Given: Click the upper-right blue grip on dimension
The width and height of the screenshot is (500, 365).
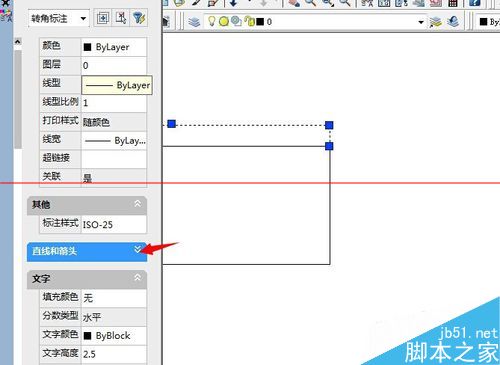Looking at the screenshot, I should click(x=329, y=125).
